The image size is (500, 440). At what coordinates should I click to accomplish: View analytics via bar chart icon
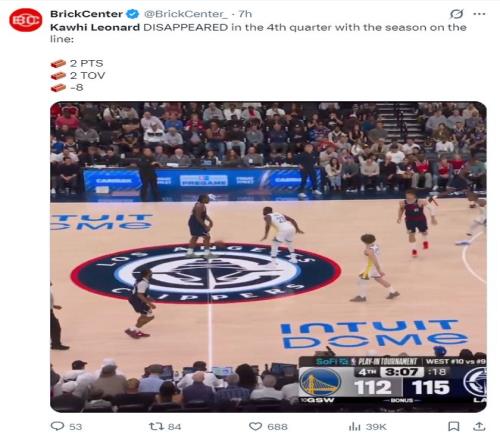(x=355, y=426)
